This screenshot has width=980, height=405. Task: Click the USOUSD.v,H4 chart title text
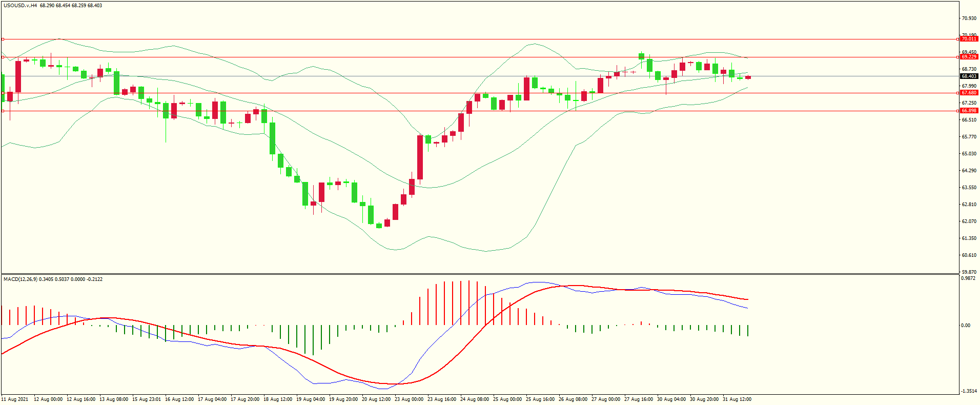(x=20, y=6)
